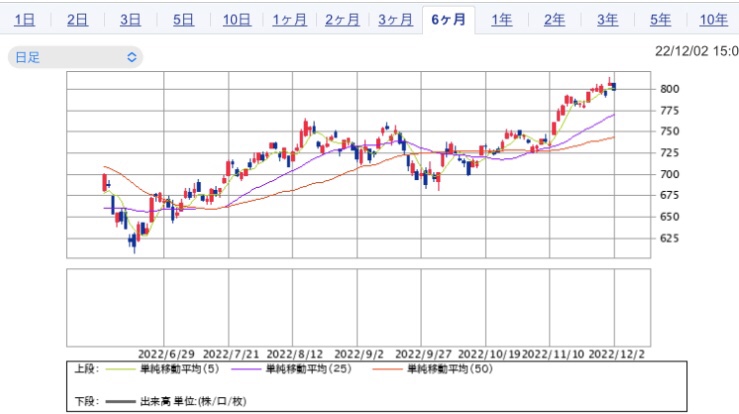
Task: Click the 675 price axis label
Action: click(669, 195)
